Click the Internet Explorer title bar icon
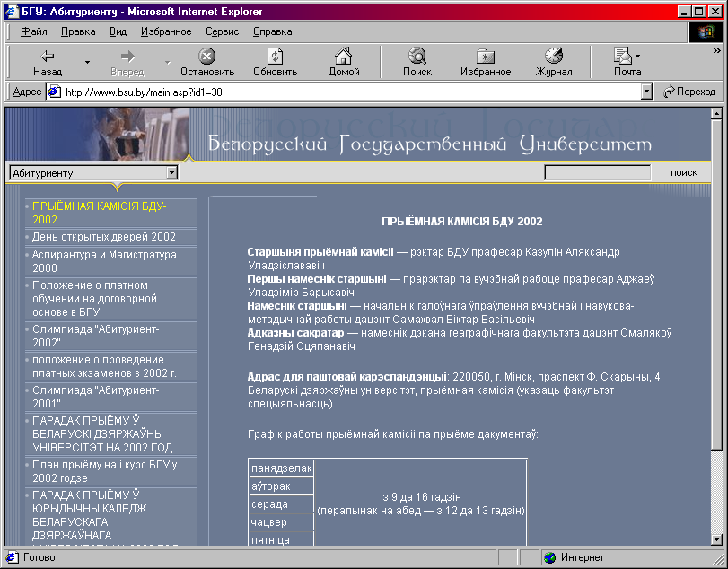The image size is (728, 569). coord(12,11)
